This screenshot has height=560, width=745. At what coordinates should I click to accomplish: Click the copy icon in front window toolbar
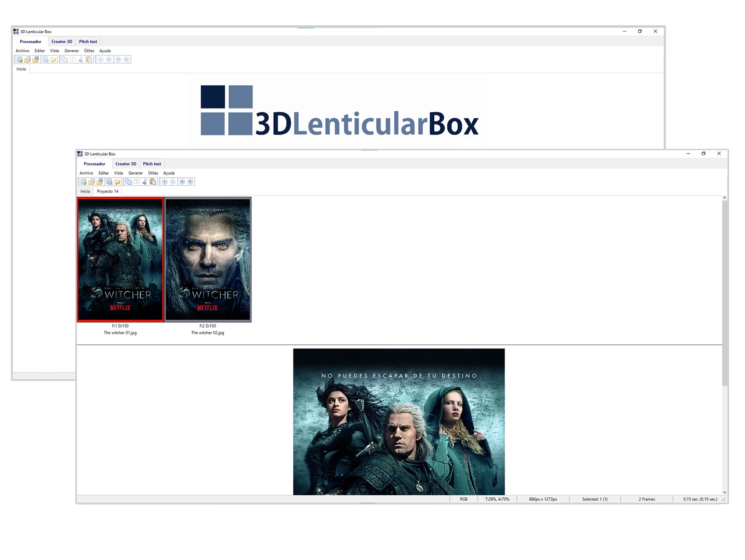click(129, 182)
